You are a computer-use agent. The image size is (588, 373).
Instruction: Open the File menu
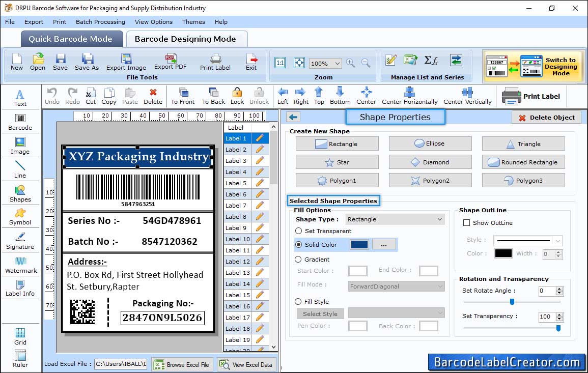tap(10, 22)
